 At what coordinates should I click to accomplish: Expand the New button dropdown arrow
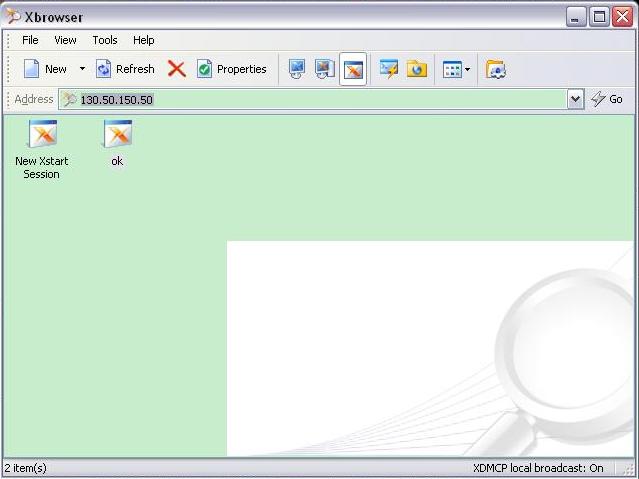click(x=82, y=69)
